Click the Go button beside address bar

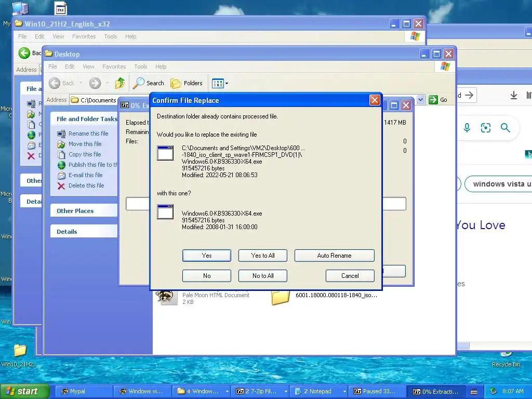click(438, 100)
